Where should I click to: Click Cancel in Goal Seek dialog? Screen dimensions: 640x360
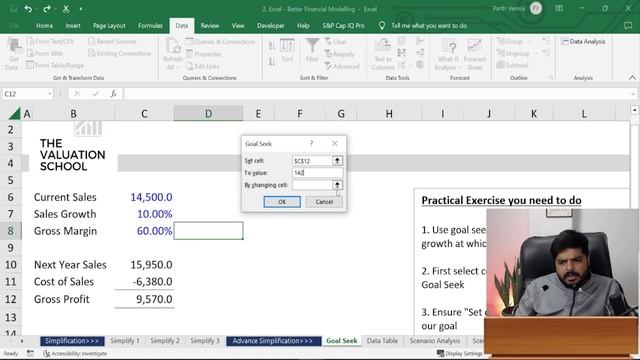point(324,202)
